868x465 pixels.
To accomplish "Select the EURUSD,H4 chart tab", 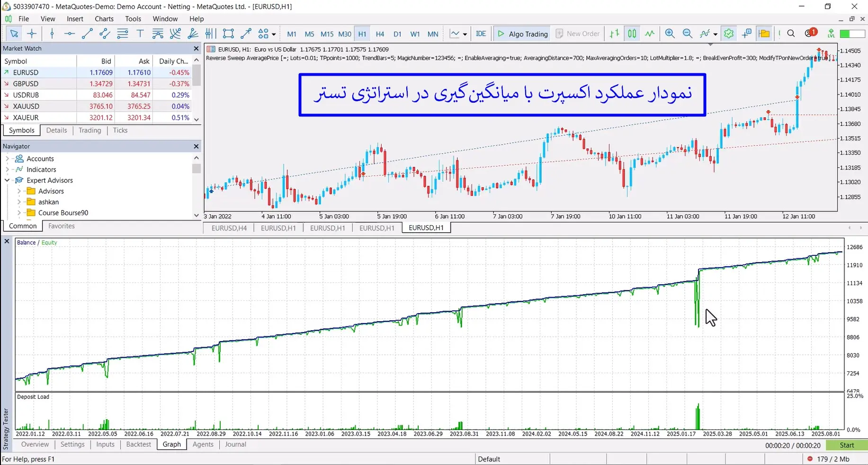I will (229, 228).
